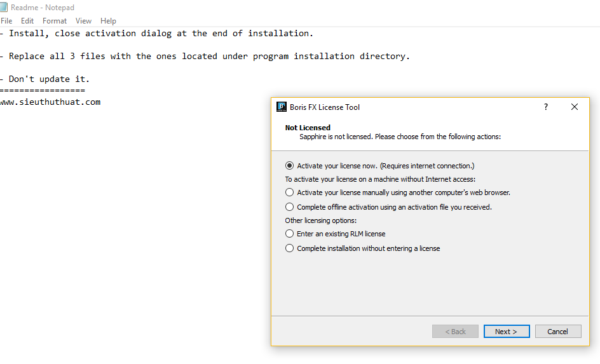
Task: Open the File menu in Notepad
Action: [6, 21]
